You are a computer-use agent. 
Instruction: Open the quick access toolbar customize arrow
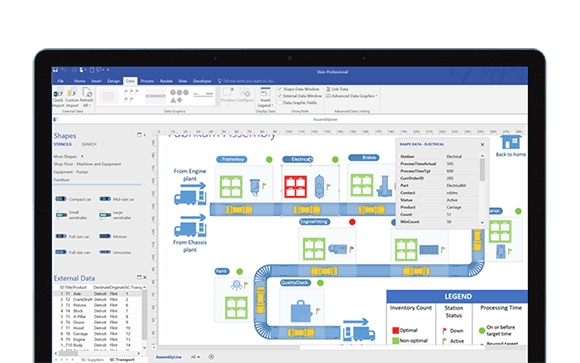click(x=108, y=70)
